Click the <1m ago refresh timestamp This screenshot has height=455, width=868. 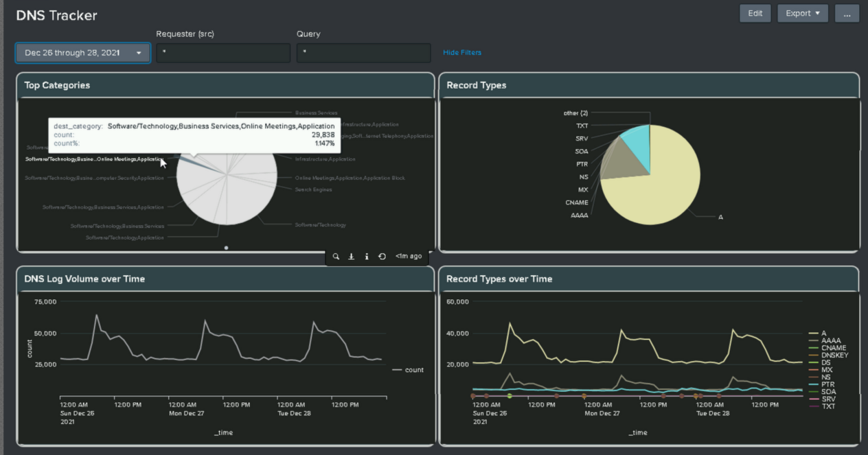coord(409,257)
